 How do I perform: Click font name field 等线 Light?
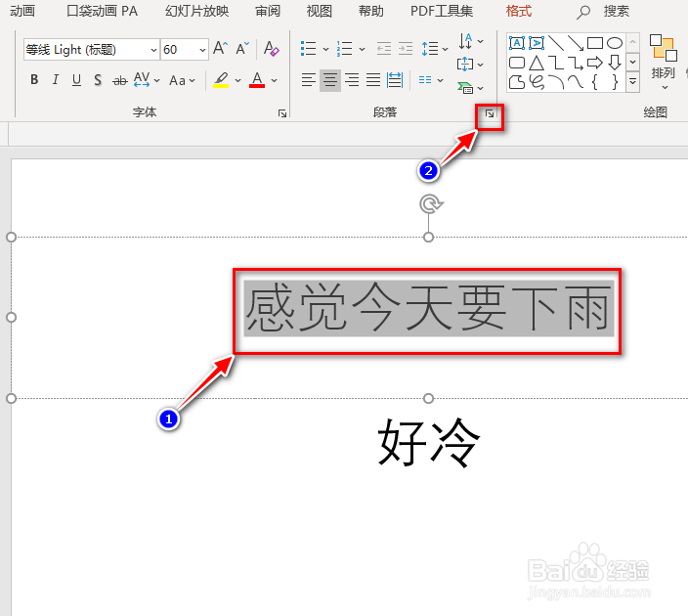[x=86, y=50]
